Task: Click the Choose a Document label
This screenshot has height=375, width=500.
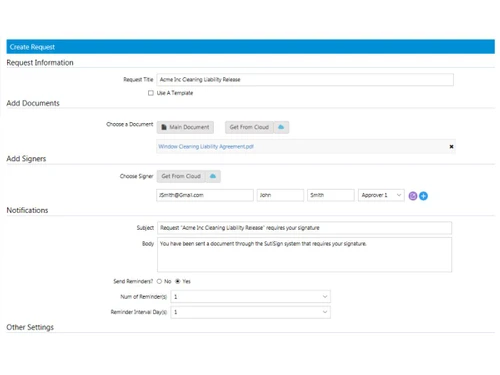Action: pyautogui.click(x=130, y=124)
